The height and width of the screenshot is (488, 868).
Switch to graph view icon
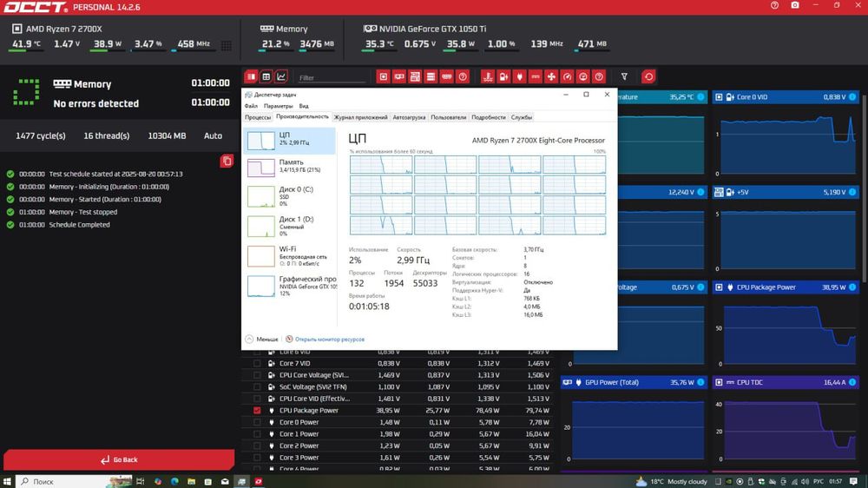[281, 77]
